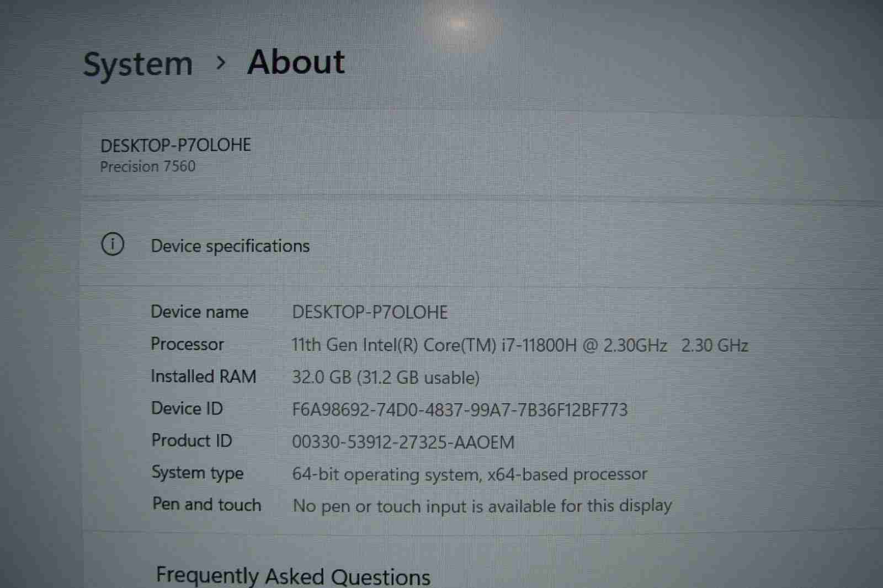Select the Device ID value starting F6A98692
The height and width of the screenshot is (588, 883).
(459, 410)
